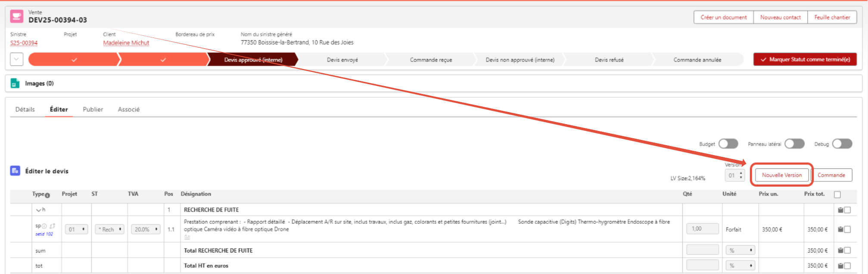Click the refresh icon in sp row
This screenshot has height=274, width=868.
[x=53, y=226]
